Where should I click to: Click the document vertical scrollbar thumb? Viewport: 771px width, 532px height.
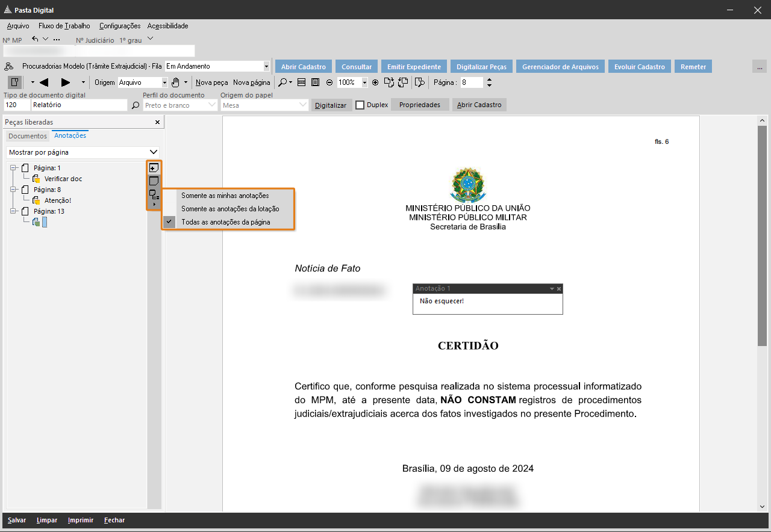(763, 236)
